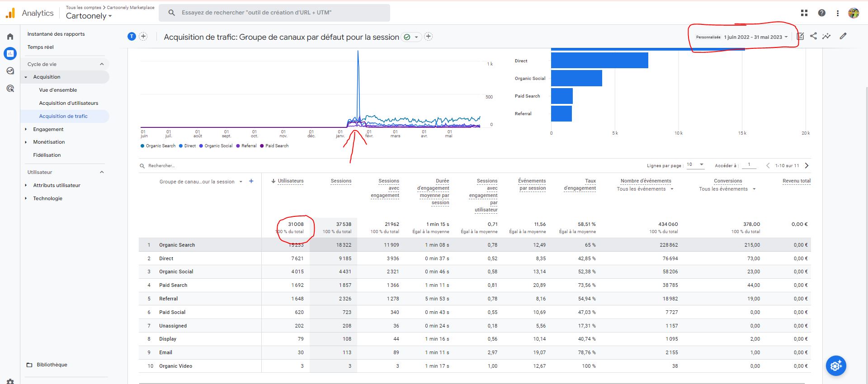Go to next page of table rows
The width and height of the screenshot is (868, 384).
coord(807,165)
